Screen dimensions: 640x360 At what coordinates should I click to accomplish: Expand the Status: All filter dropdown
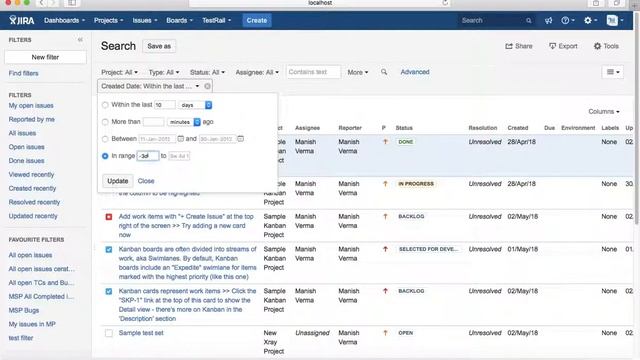coord(207,72)
